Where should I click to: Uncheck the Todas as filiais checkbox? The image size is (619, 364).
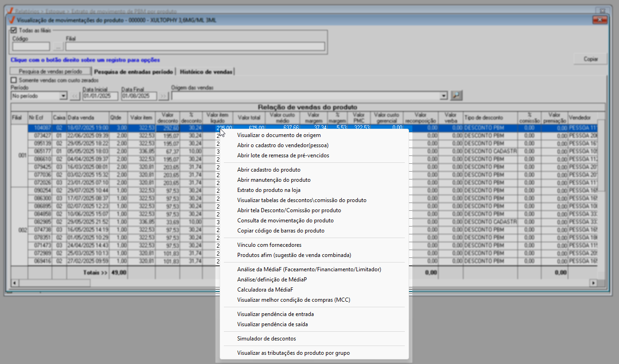[13, 30]
